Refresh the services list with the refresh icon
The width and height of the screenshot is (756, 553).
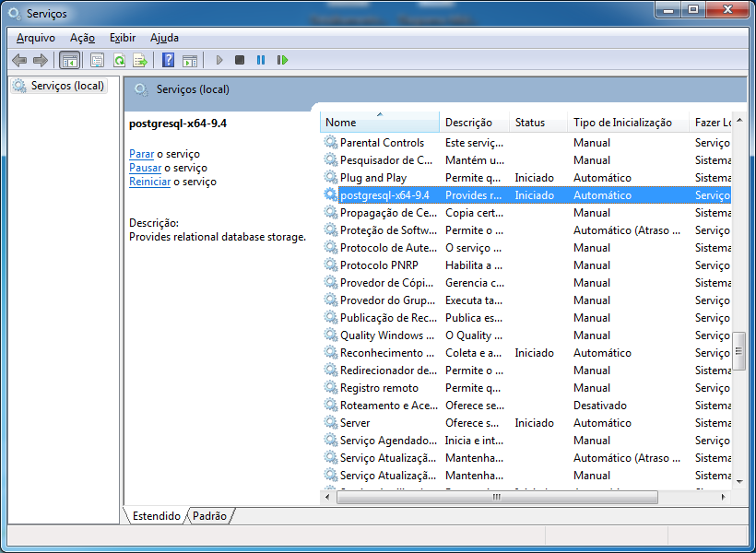click(120, 60)
